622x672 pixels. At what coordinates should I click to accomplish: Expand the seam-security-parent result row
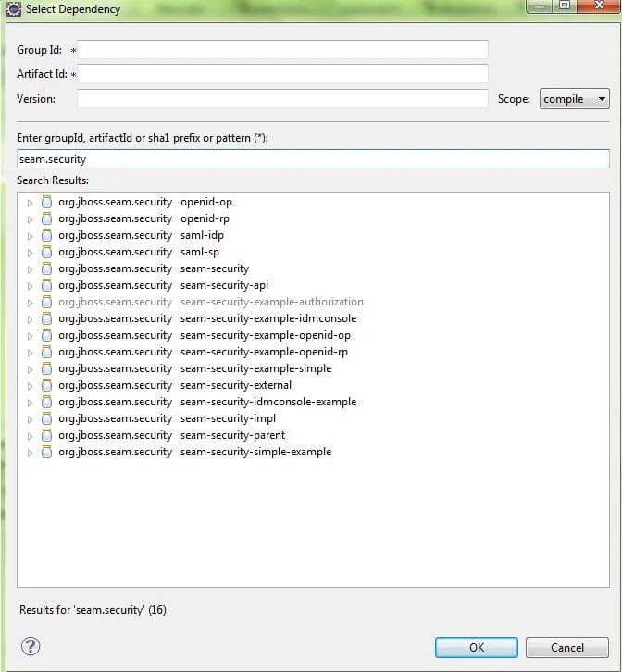pyautogui.click(x=30, y=437)
